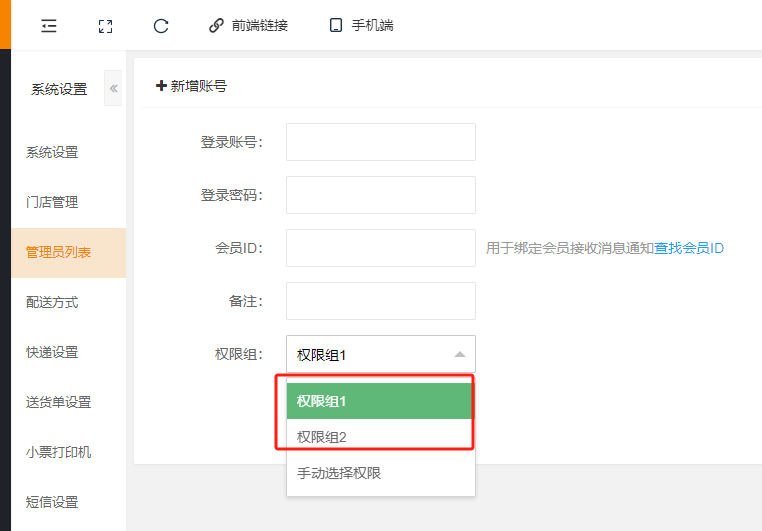Image resolution: width=762 pixels, height=531 pixels.
Task: Open 小票打印机 sidebar item
Action: coord(58,452)
